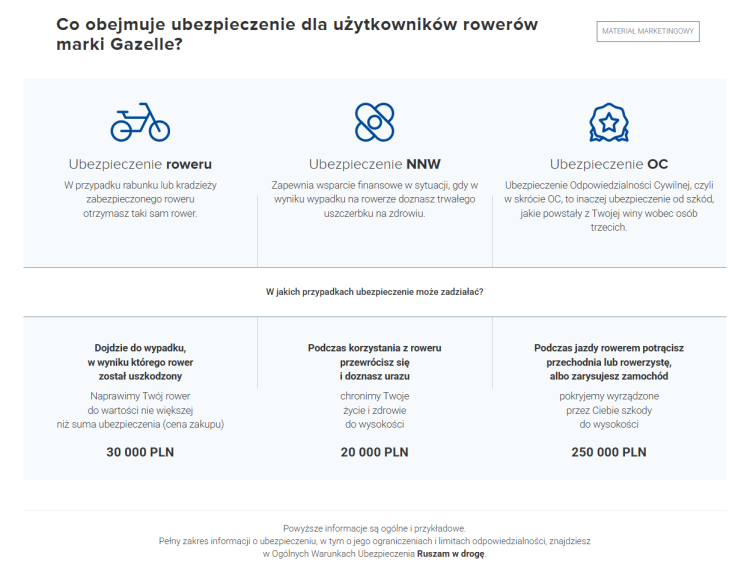Click 'Powyższe informacje są ogólne i przykładowe' line

click(x=375, y=529)
